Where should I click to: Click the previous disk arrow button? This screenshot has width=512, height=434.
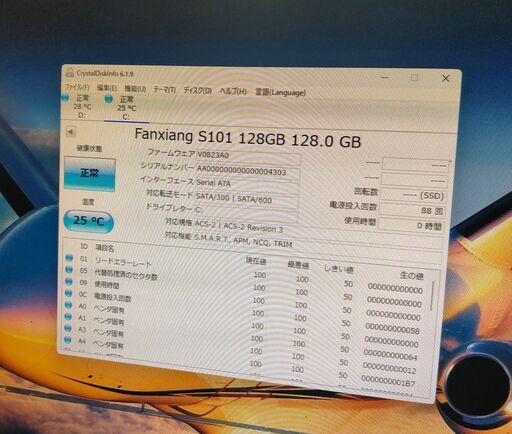70,132
